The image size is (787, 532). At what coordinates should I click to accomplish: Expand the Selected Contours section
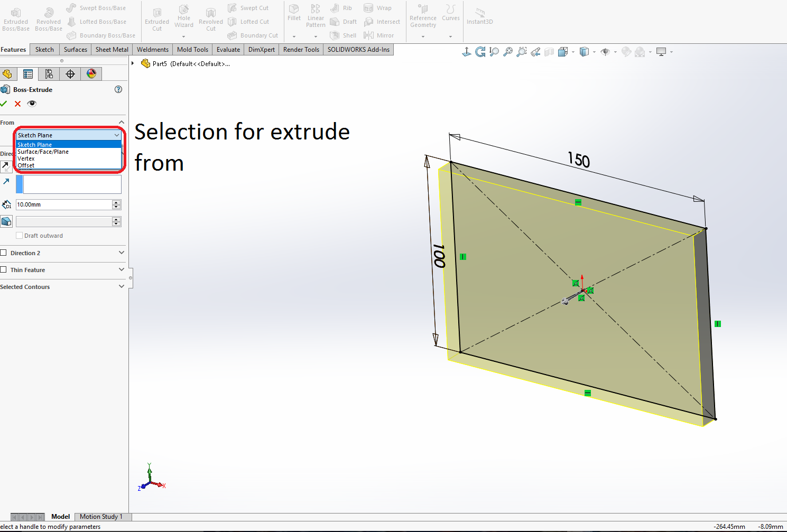click(x=122, y=286)
